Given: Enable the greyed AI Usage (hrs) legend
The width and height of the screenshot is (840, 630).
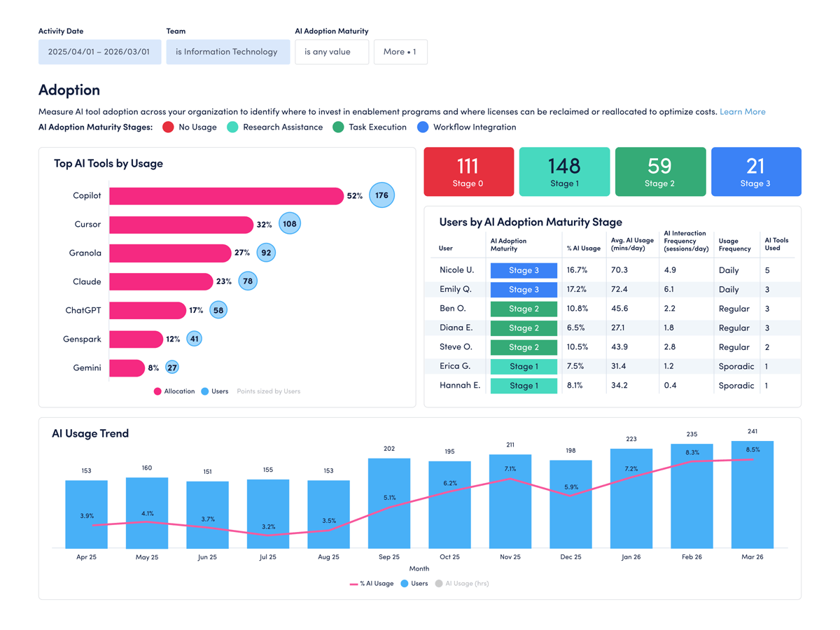Looking at the screenshot, I should [462, 583].
